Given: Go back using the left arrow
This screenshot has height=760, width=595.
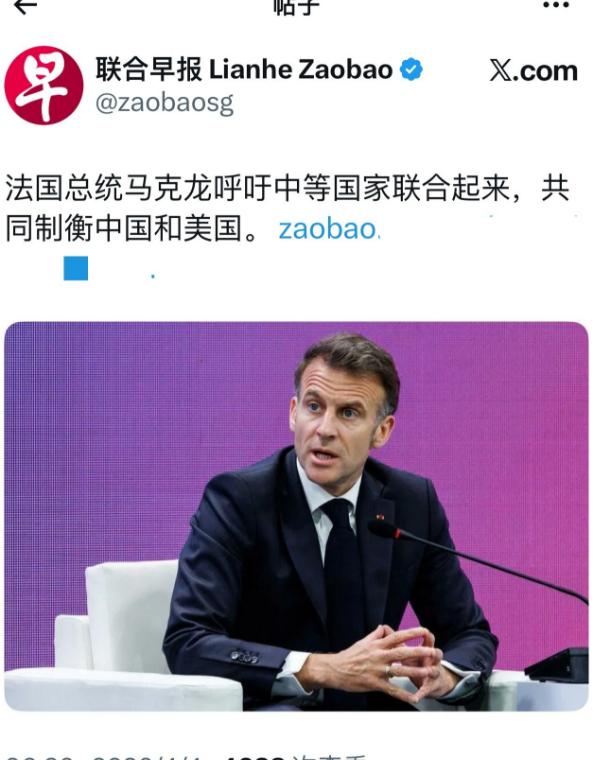Looking at the screenshot, I should click(25, 5).
